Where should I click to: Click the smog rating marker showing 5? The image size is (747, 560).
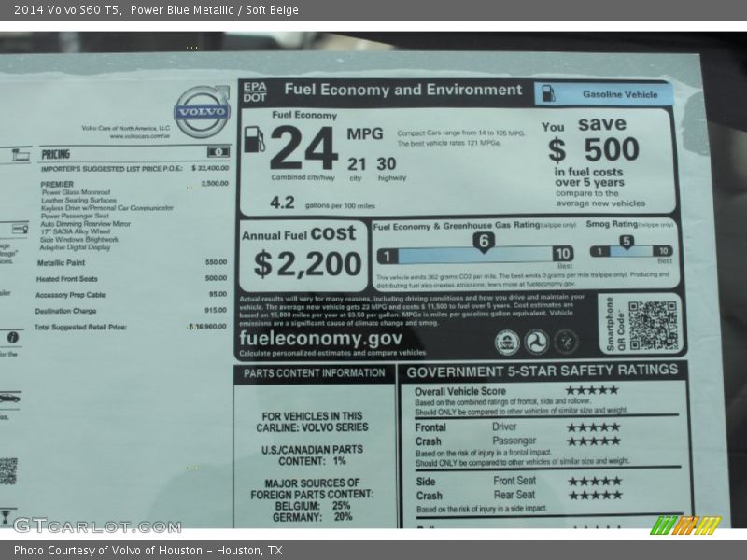627,242
